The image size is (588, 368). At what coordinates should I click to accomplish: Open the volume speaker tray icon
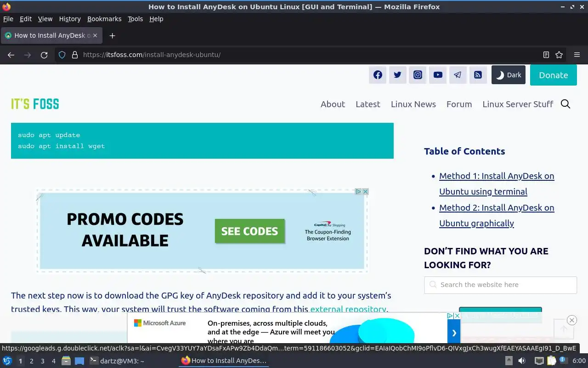(x=522, y=361)
